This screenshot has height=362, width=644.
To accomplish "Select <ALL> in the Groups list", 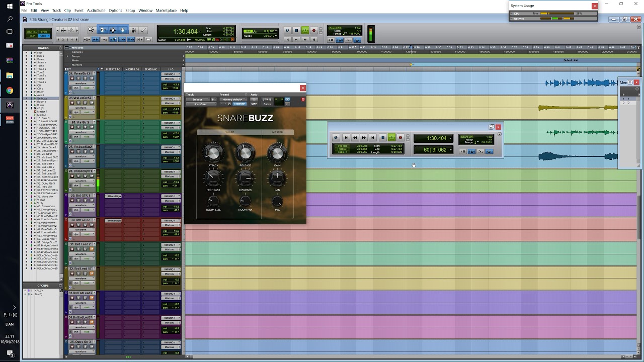I will point(39,291).
